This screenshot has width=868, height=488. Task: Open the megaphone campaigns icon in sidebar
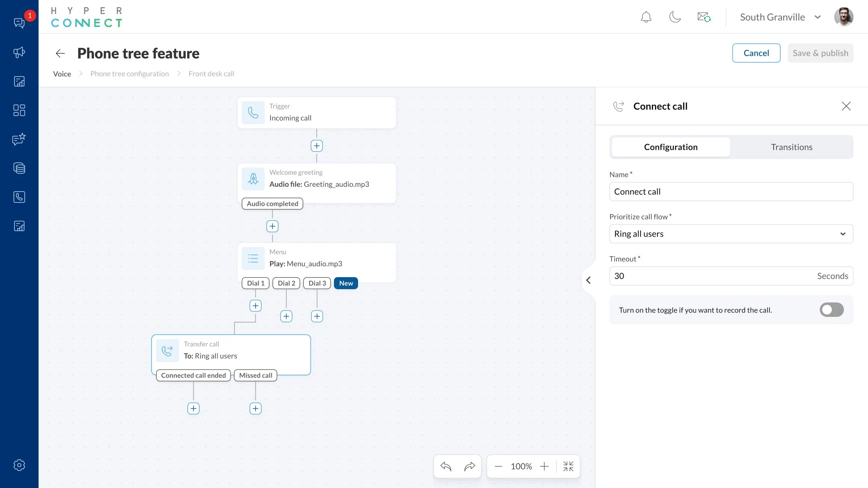click(19, 52)
